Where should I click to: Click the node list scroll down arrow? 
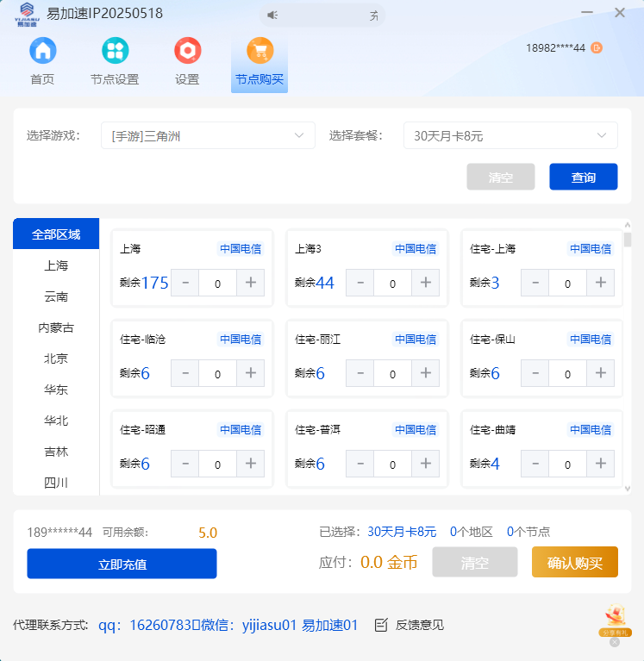(x=628, y=489)
